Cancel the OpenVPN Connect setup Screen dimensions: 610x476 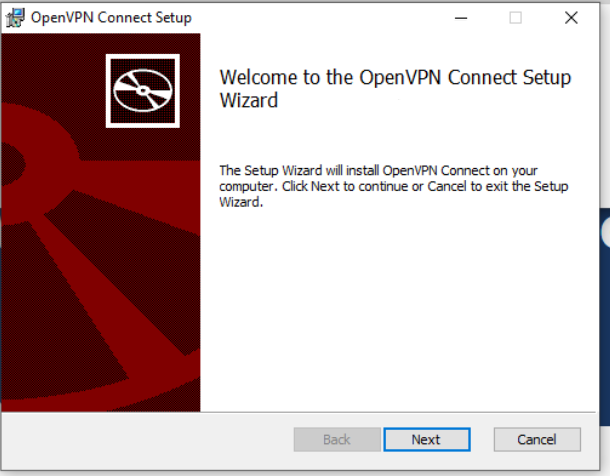click(537, 439)
